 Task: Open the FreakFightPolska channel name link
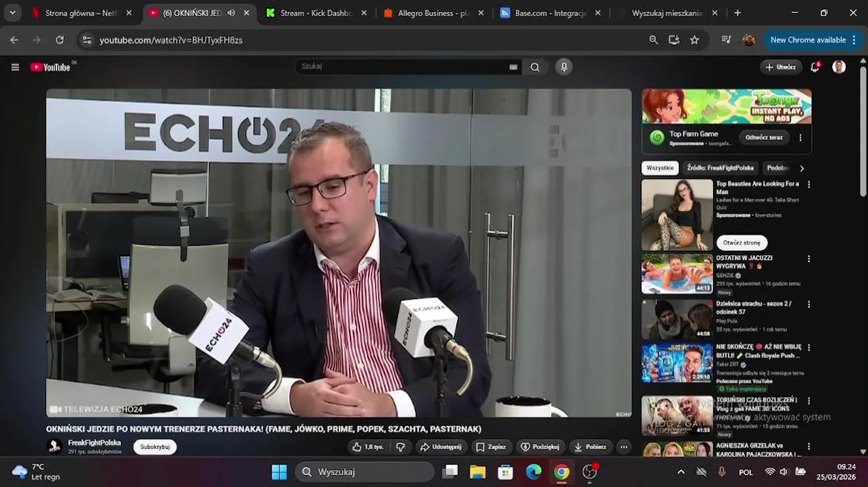(95, 442)
